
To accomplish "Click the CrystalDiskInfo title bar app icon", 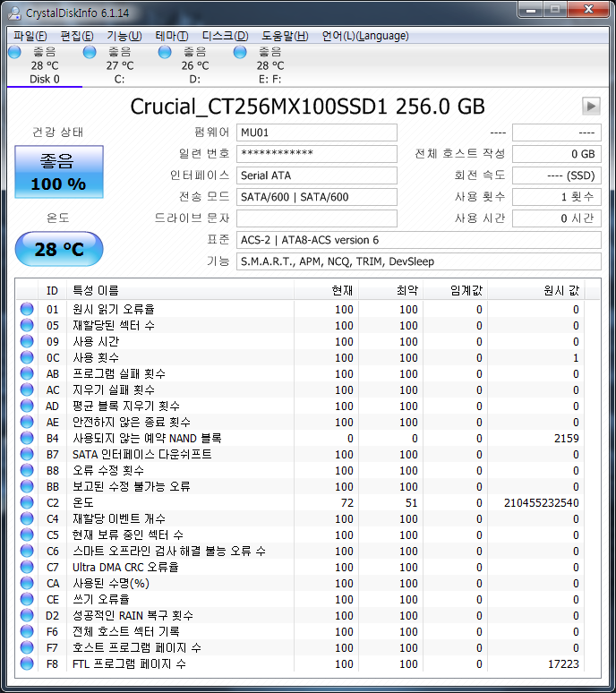I will 14,13.
